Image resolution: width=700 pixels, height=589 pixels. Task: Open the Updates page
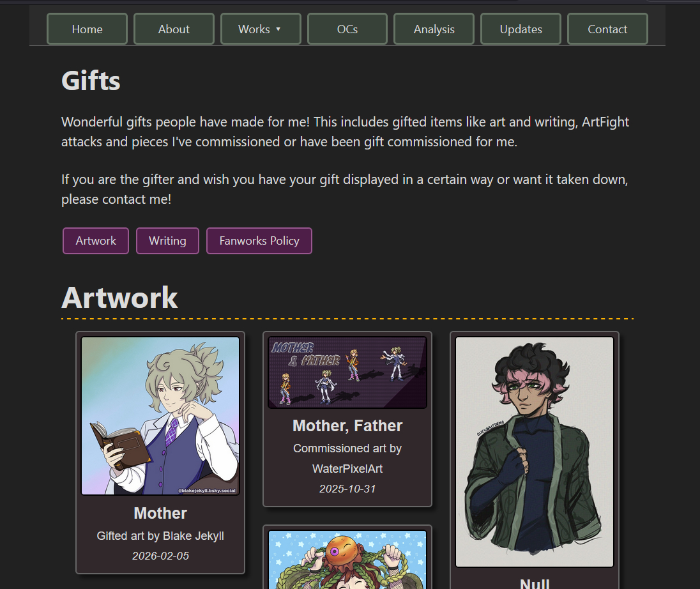pyautogui.click(x=521, y=29)
